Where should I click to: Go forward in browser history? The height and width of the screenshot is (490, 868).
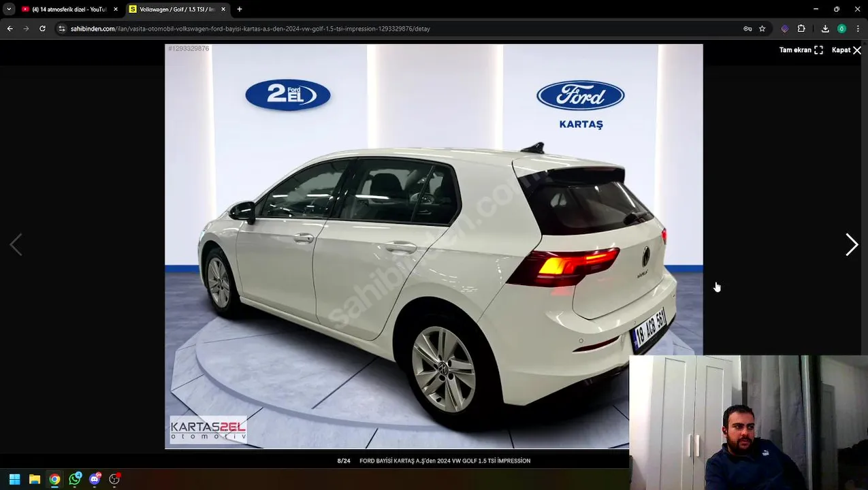[26, 29]
